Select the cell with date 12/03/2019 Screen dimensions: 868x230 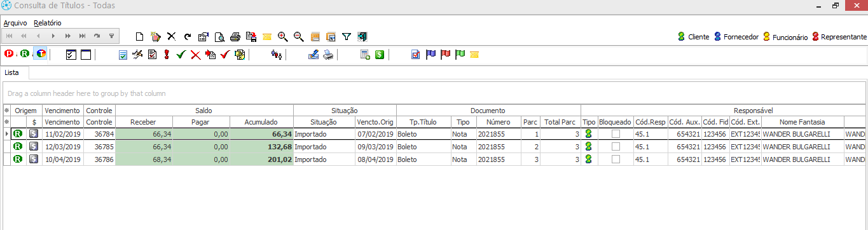pyautogui.click(x=63, y=147)
